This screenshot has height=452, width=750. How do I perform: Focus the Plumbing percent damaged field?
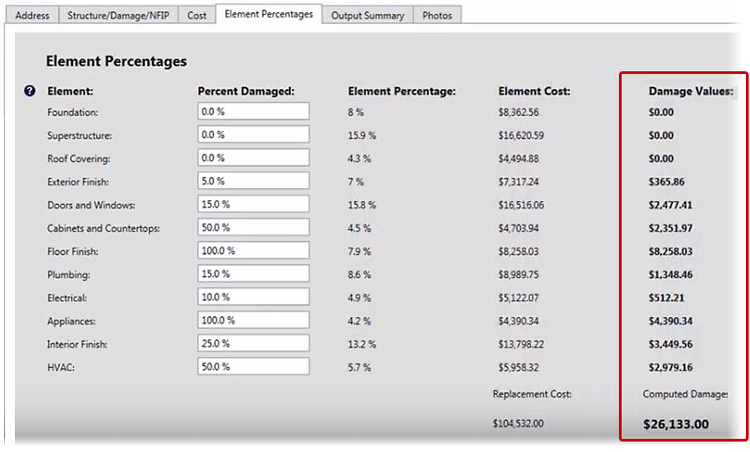coord(254,274)
